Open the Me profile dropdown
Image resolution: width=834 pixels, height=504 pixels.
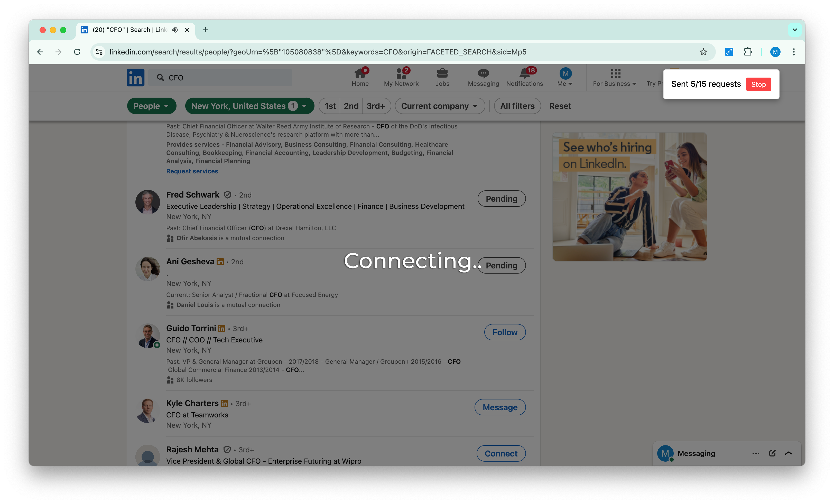click(565, 77)
